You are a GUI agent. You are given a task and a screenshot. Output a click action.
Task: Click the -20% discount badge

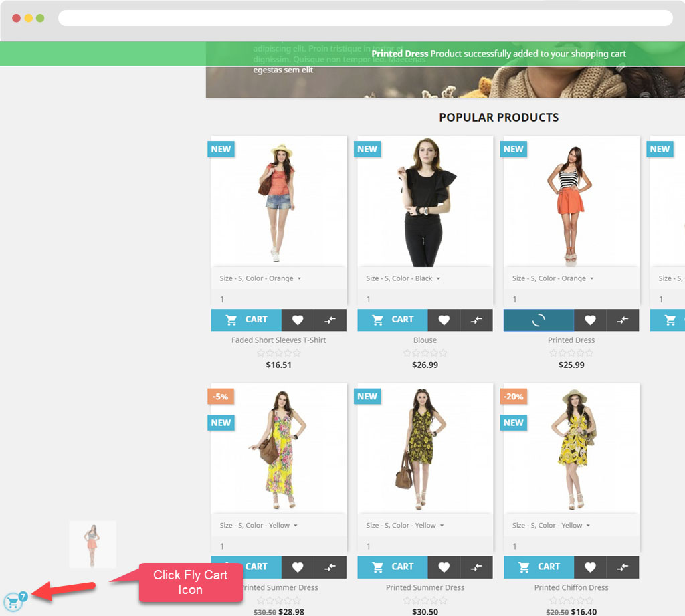tap(513, 396)
